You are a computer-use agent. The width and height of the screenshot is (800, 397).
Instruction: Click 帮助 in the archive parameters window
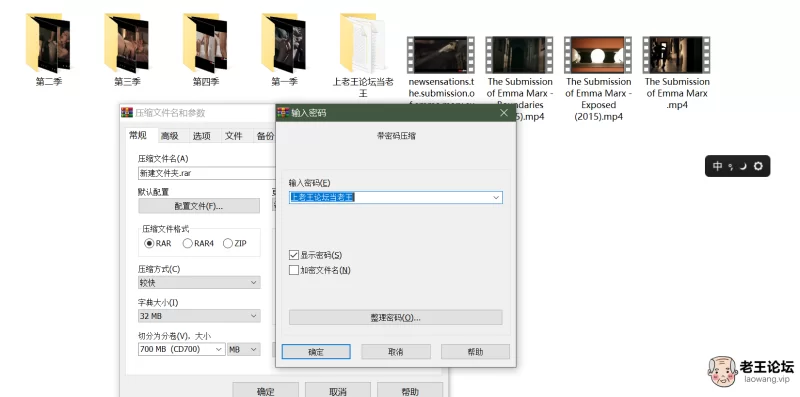(x=410, y=391)
